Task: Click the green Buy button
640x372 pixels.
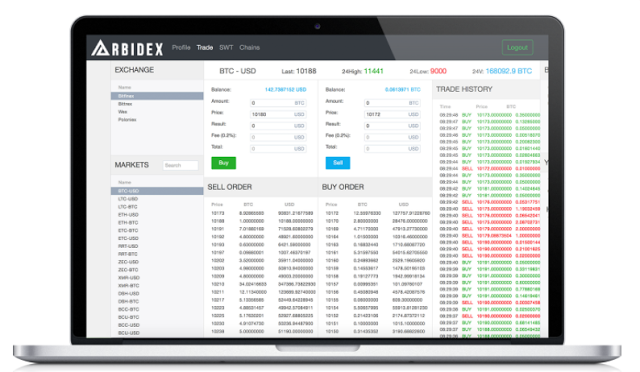Action: point(223,163)
